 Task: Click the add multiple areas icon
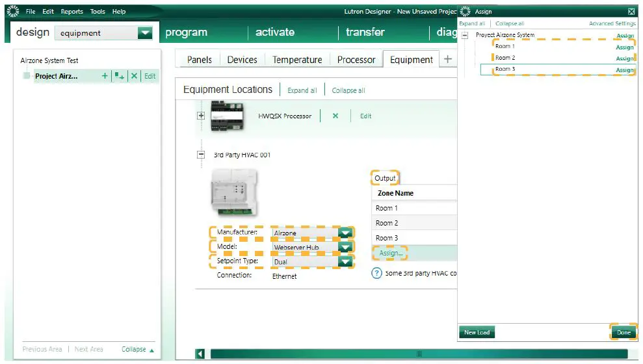(x=120, y=76)
